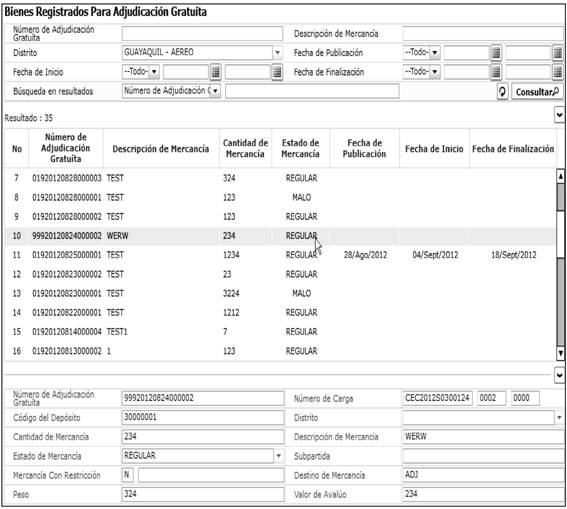Open first calendar icon for Fecha de Publicación
567x509 pixels.
(496, 53)
